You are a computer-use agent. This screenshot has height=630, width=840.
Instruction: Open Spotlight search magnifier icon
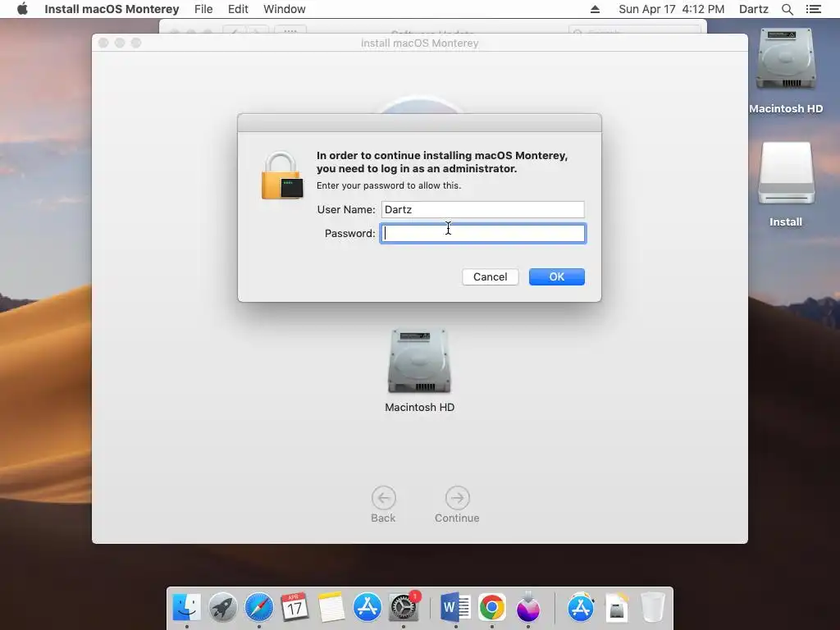tap(787, 9)
